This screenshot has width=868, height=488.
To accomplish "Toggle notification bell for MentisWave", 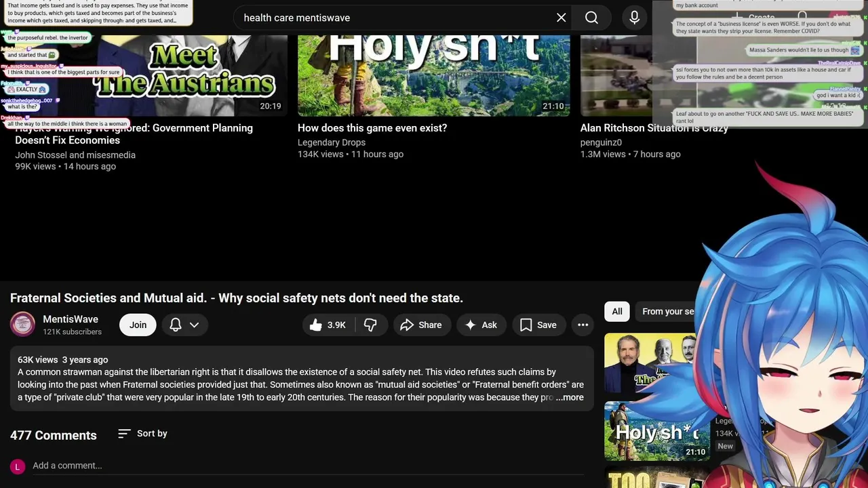I will [x=176, y=325].
